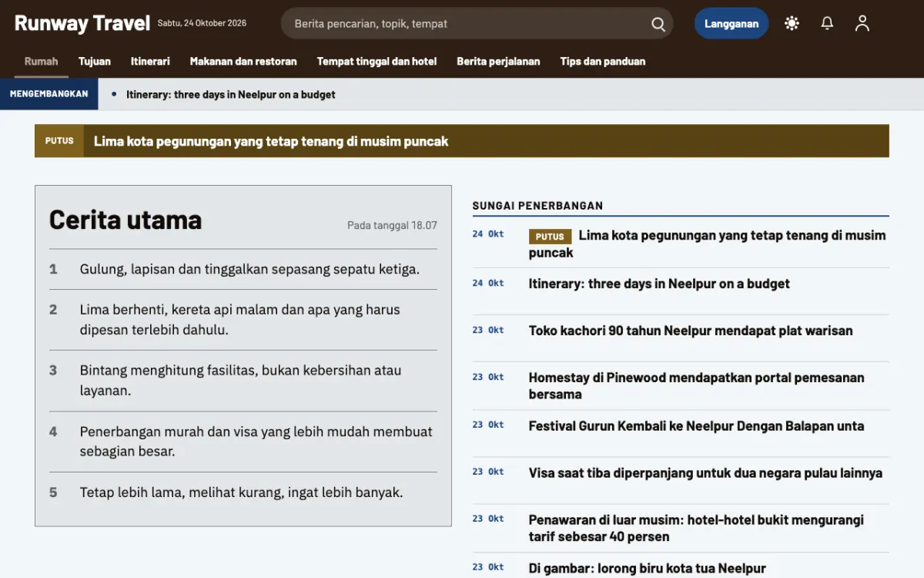
Task: Click the 'Pada tanggal 18.07' timestamp
Action: pyautogui.click(x=392, y=226)
